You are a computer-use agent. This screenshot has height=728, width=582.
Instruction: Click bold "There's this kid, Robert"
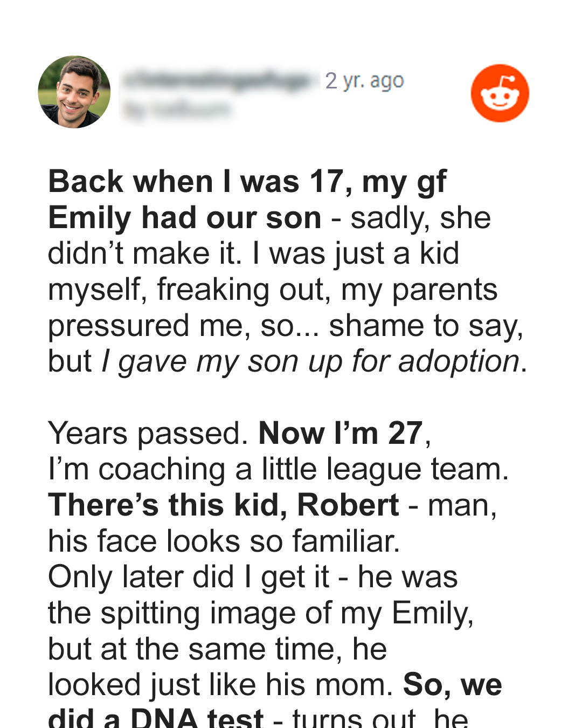point(224,505)
